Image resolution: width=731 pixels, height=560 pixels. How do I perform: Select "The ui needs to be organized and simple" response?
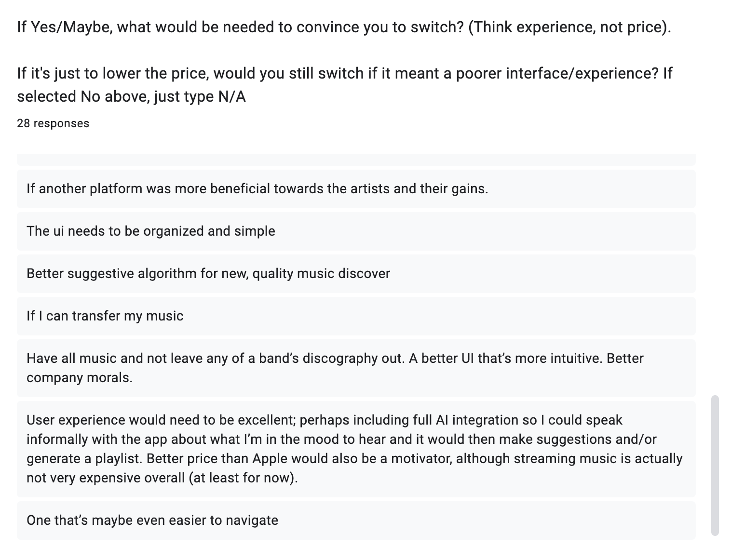click(151, 231)
